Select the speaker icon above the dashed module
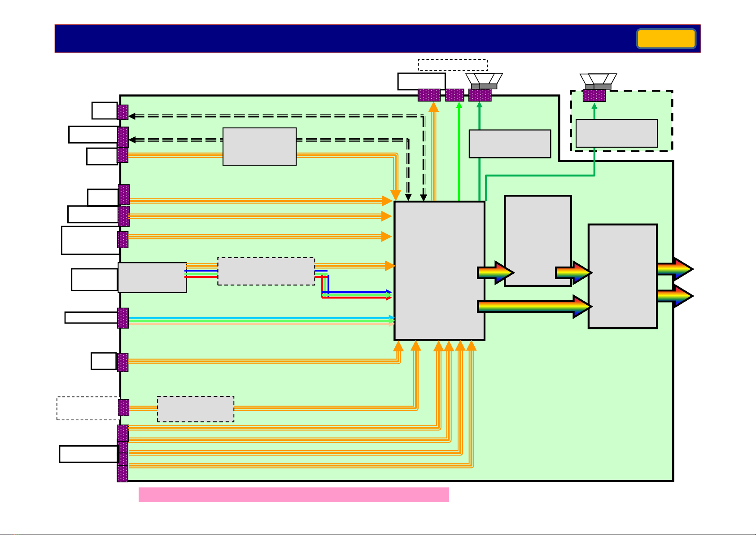 tap(598, 81)
